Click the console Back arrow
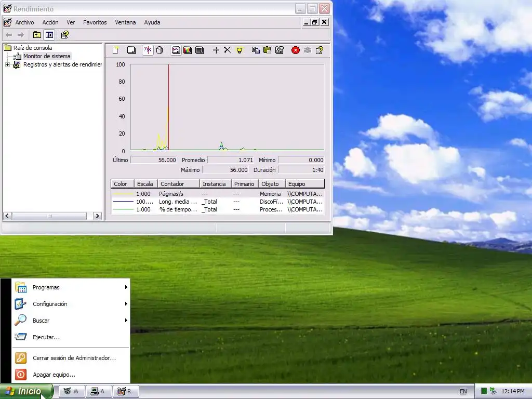532x399 pixels. point(9,35)
